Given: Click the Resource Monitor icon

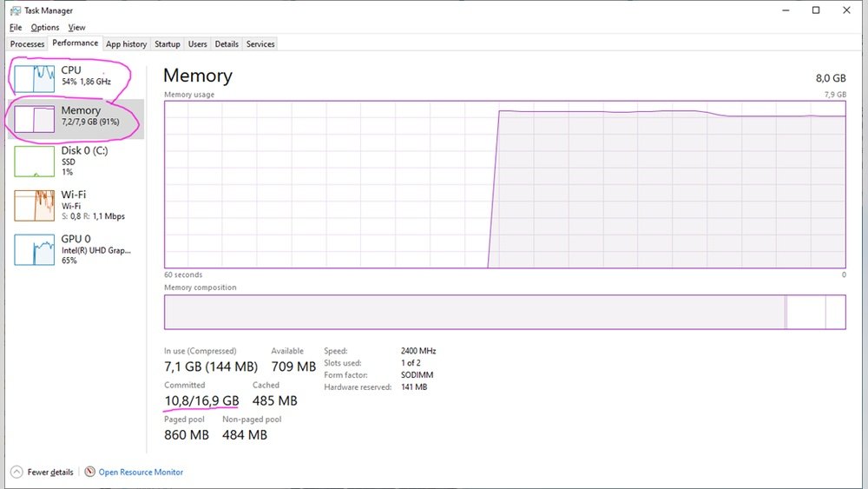Looking at the screenshot, I should point(89,472).
